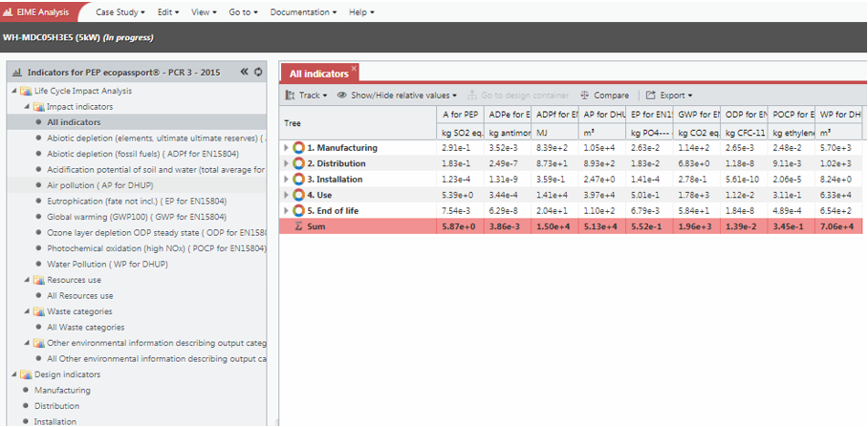868x427 pixels.
Task: Select Distribution under Design indicators
Action: click(x=56, y=406)
